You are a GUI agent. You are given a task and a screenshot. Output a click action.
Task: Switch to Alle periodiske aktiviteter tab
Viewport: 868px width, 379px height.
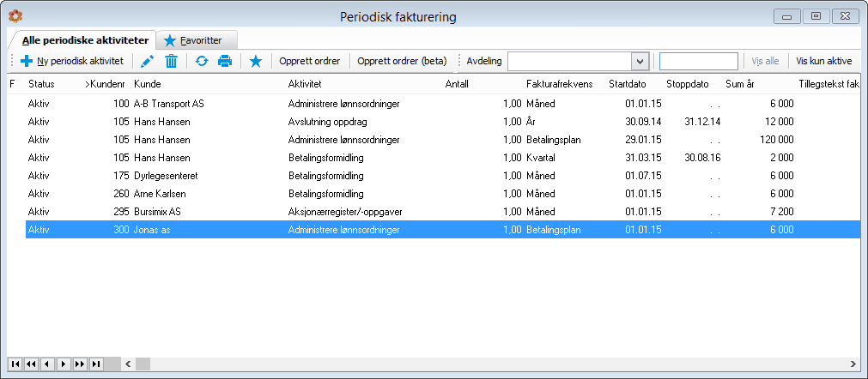[85, 40]
